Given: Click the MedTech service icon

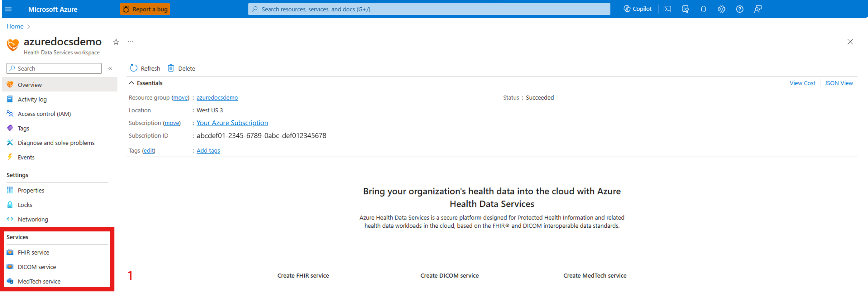Looking at the screenshot, I should click(x=10, y=281).
